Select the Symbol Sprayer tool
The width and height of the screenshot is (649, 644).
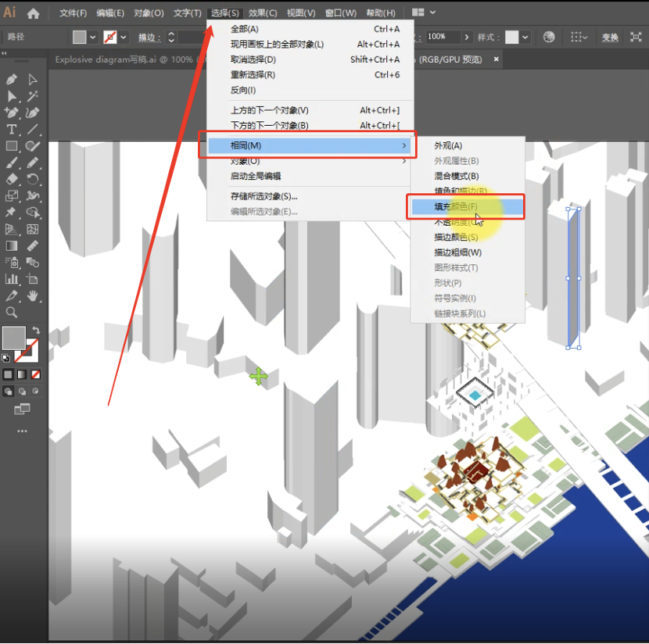[x=12, y=263]
